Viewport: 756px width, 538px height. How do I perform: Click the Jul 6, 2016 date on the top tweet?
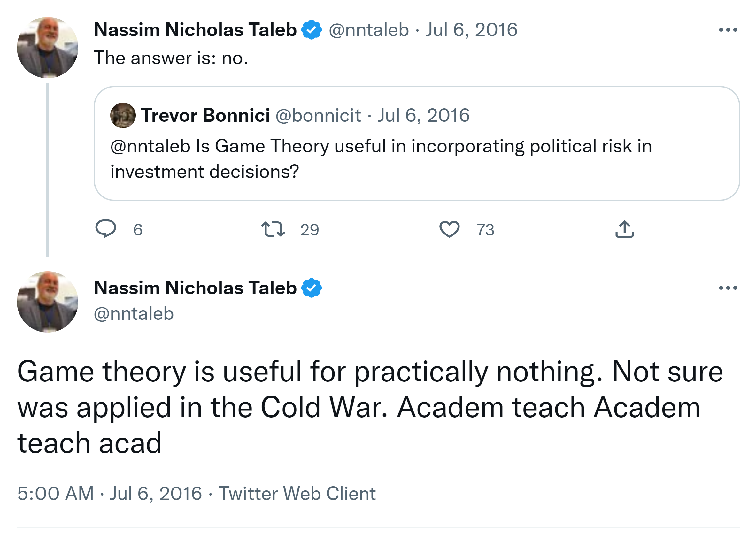pyautogui.click(x=471, y=30)
